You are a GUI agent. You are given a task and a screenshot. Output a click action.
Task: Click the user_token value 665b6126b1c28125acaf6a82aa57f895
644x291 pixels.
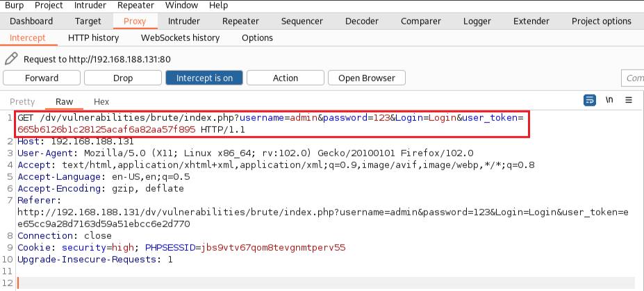[x=106, y=130]
